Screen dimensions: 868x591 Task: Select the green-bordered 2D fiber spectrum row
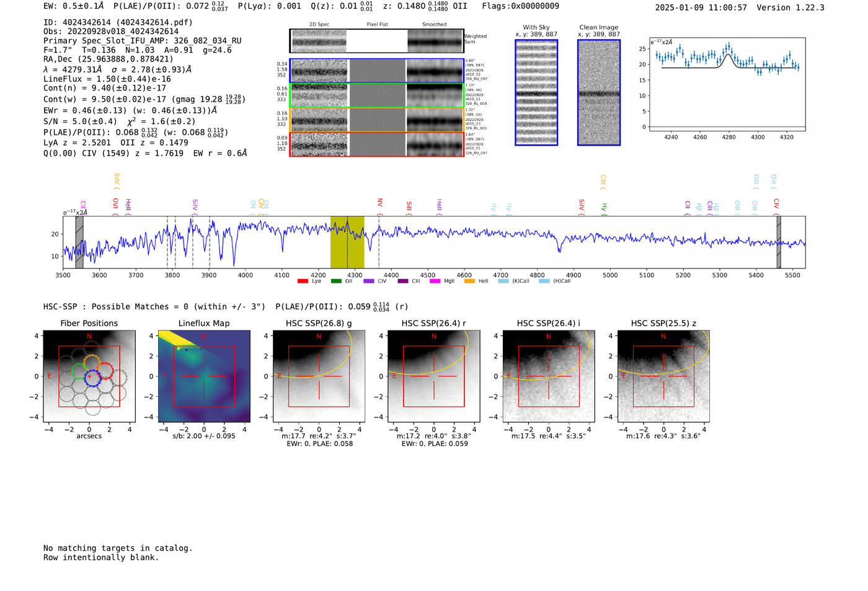377,96
